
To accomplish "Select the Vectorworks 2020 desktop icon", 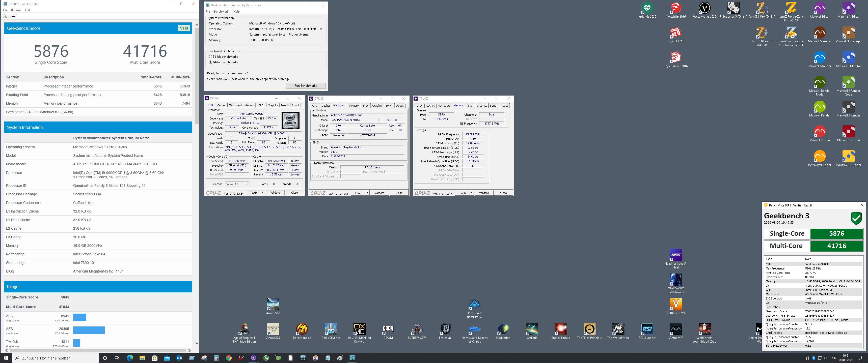I will coord(704,10).
